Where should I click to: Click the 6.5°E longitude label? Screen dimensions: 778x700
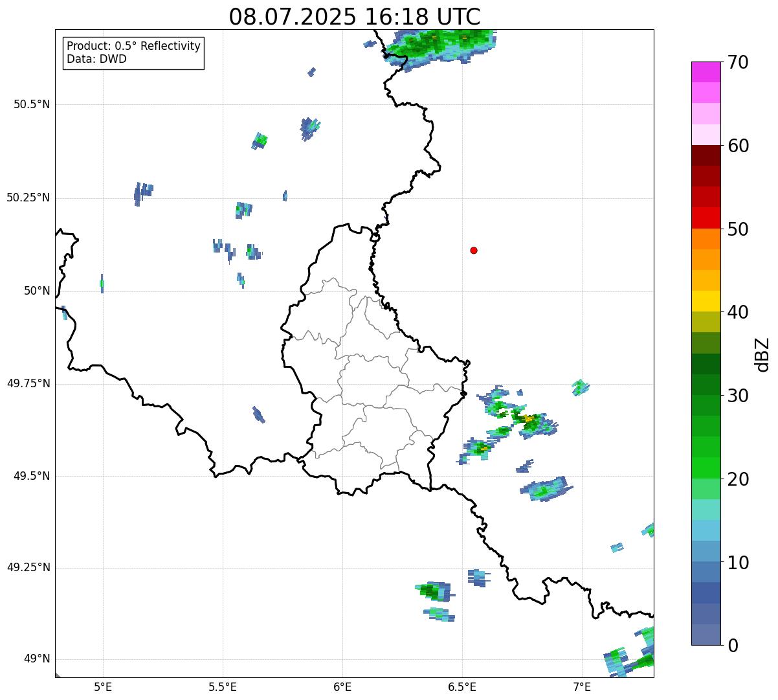[x=462, y=687]
